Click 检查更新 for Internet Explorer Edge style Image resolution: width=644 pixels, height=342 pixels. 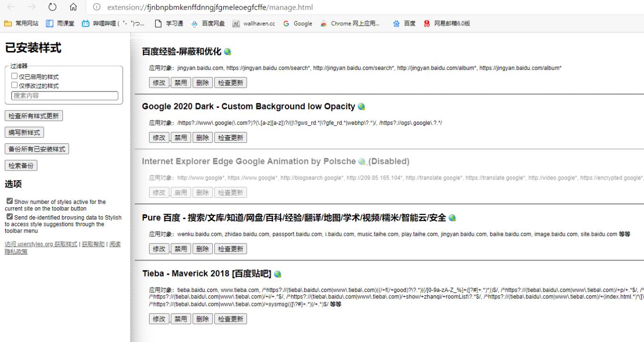point(231,192)
